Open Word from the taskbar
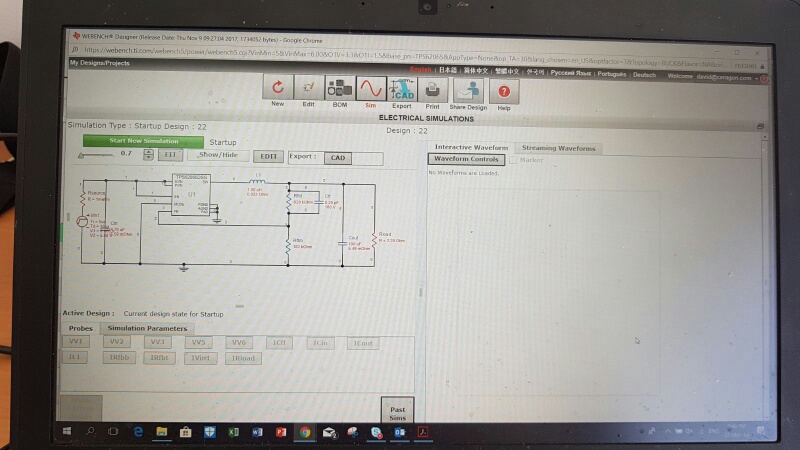The height and width of the screenshot is (450, 800). 257,432
